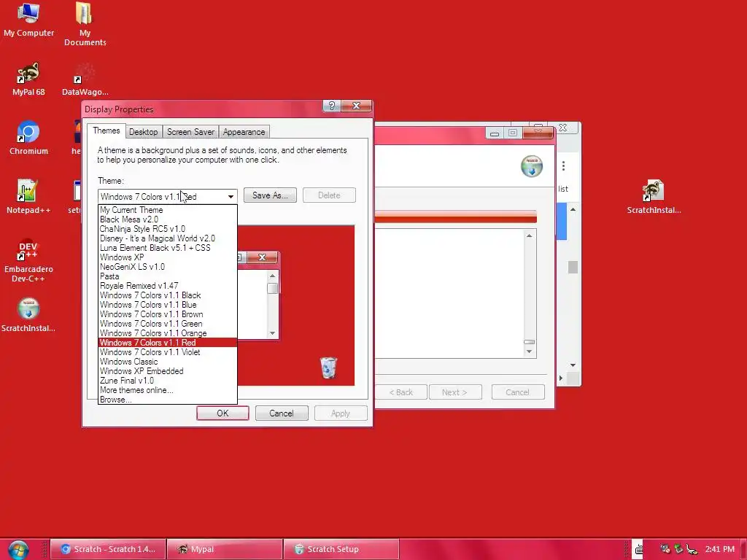This screenshot has width=747, height=560.
Task: Click the red progress bar in Scratch Setup
Action: (x=456, y=217)
